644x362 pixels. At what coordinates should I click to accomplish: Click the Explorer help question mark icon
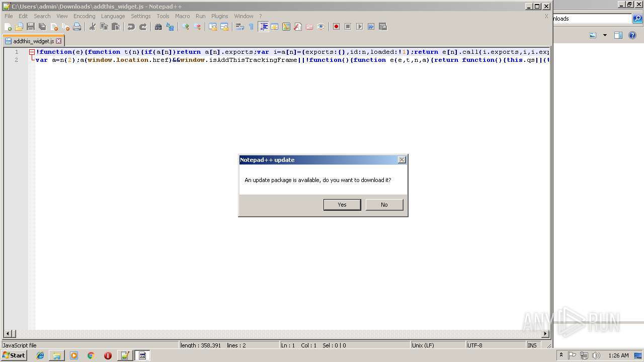(632, 35)
